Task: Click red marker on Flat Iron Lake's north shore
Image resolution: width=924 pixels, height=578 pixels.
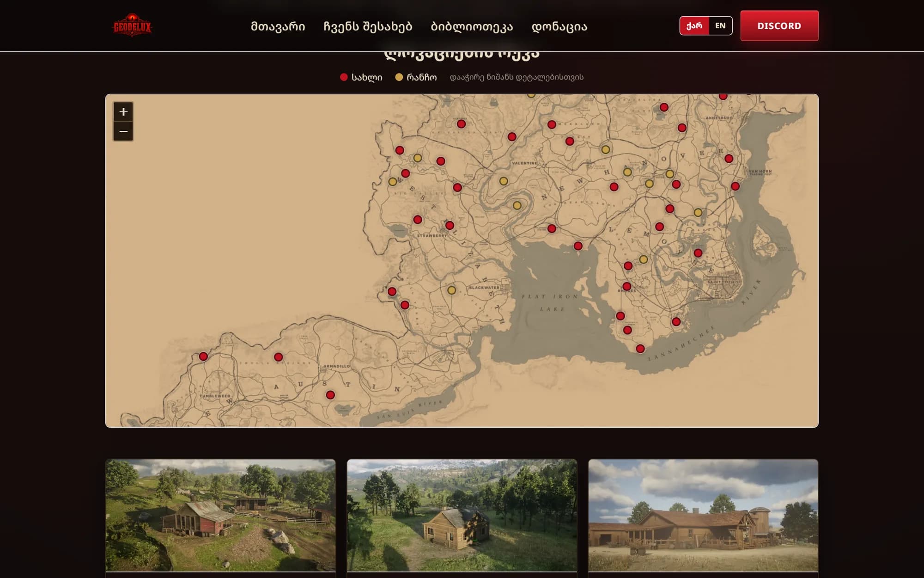Action: point(578,246)
